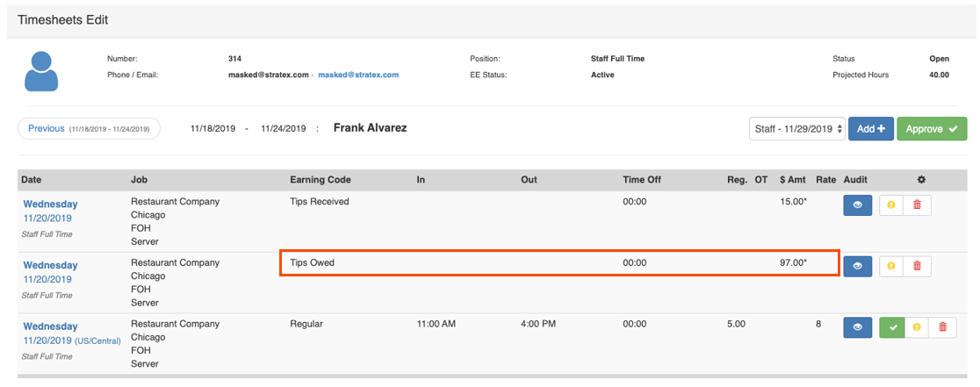The width and height of the screenshot is (980, 387).
Task: Click the employee avatar image
Action: [41, 71]
